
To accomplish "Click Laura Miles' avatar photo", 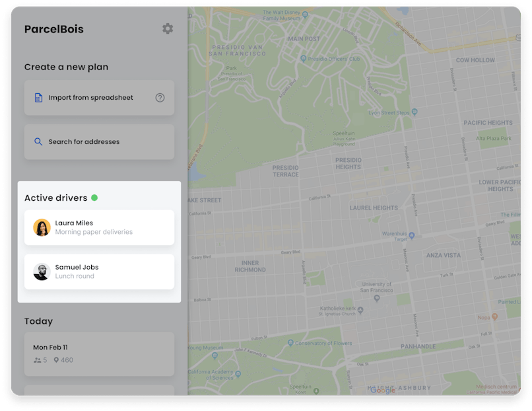I will (x=42, y=227).
